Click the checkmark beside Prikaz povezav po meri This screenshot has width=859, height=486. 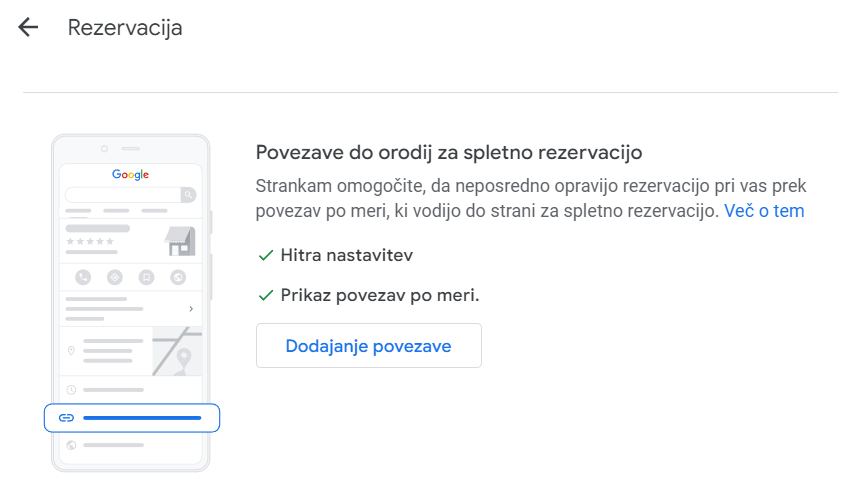pos(265,295)
